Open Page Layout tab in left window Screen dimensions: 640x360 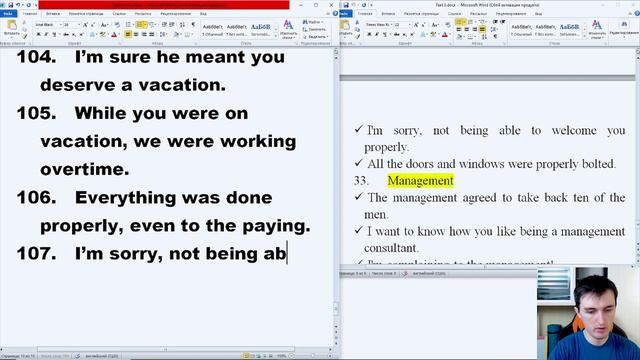[86, 13]
